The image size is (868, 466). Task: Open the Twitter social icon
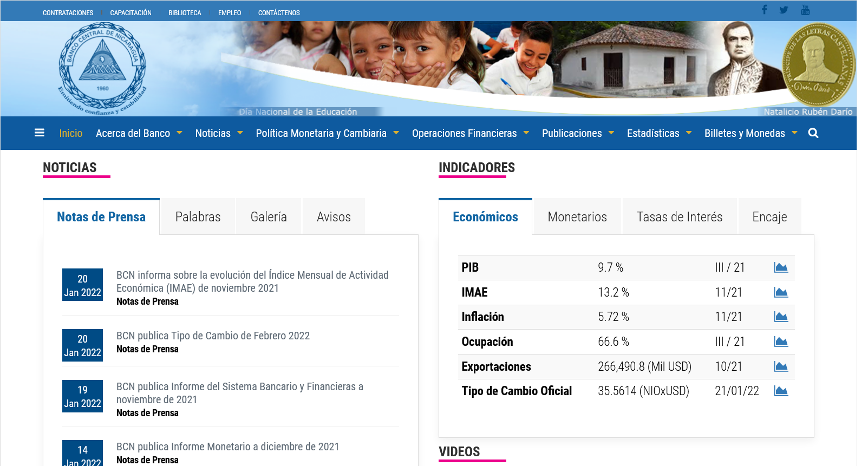pos(784,10)
